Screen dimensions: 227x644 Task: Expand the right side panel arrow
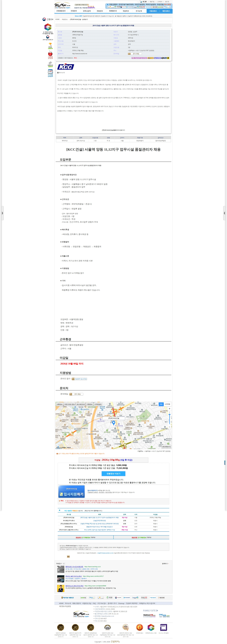(x=225, y=213)
